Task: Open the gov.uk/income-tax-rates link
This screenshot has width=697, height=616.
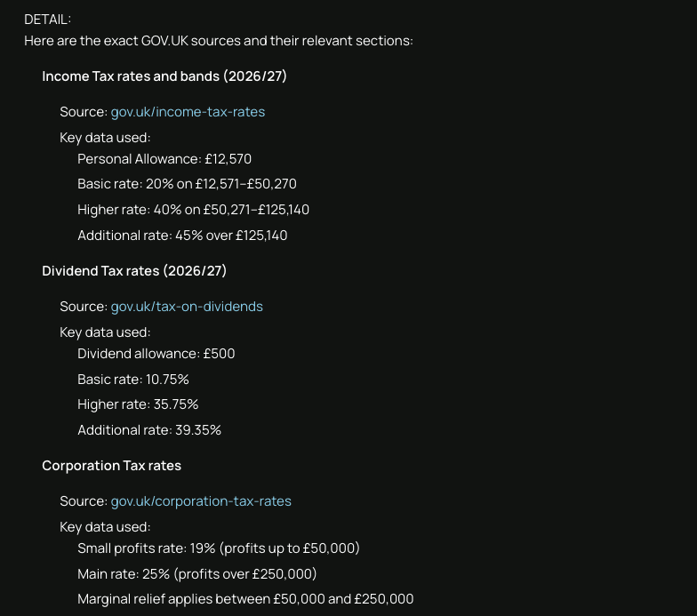Action: pyautogui.click(x=188, y=112)
